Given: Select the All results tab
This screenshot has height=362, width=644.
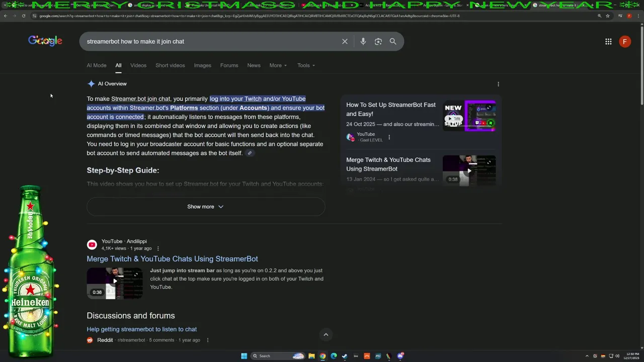Looking at the screenshot, I should coord(118,65).
